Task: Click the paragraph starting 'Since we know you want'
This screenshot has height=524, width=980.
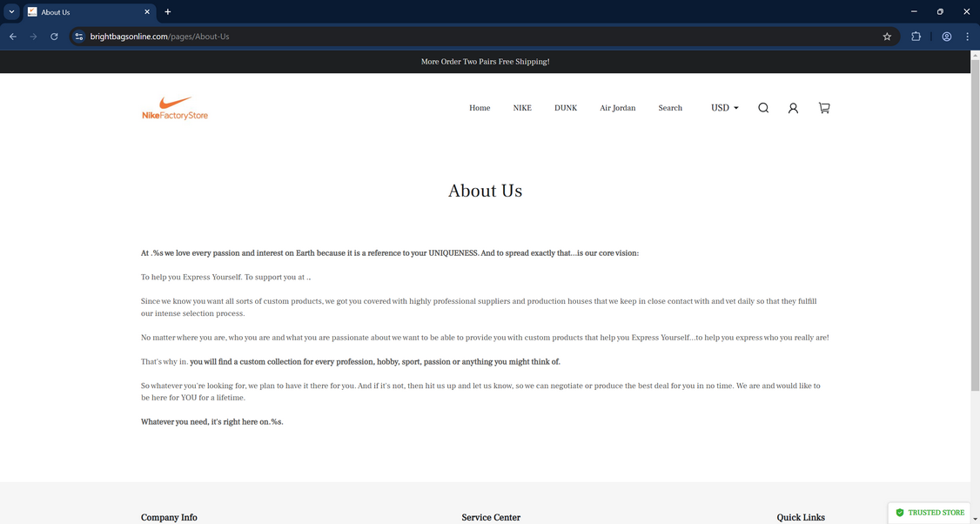Action: coord(479,307)
